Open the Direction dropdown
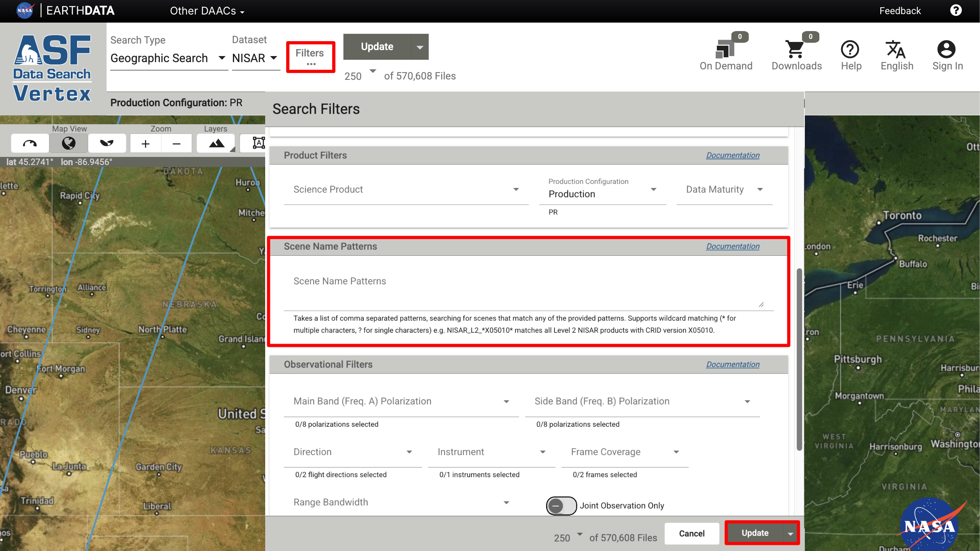980x551 pixels. click(353, 452)
